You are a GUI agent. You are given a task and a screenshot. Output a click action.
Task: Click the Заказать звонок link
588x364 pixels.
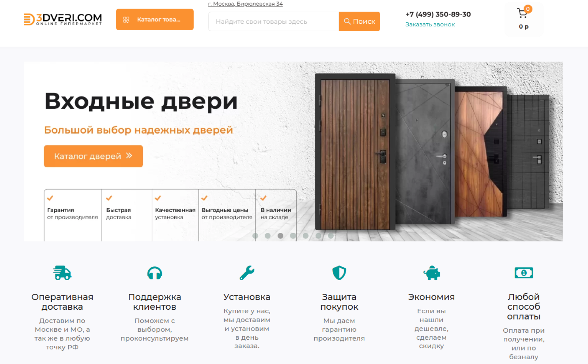(430, 24)
